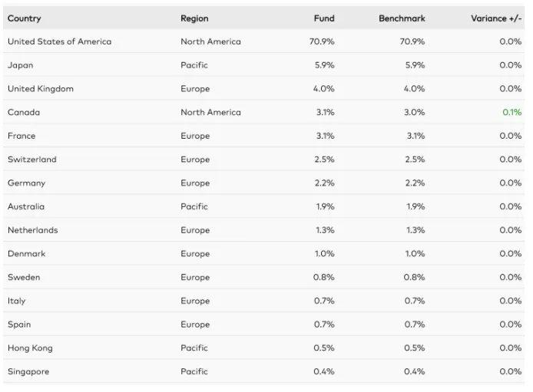The width and height of the screenshot is (533, 392).
Task: Click the Switzerland country name
Action: (32, 160)
